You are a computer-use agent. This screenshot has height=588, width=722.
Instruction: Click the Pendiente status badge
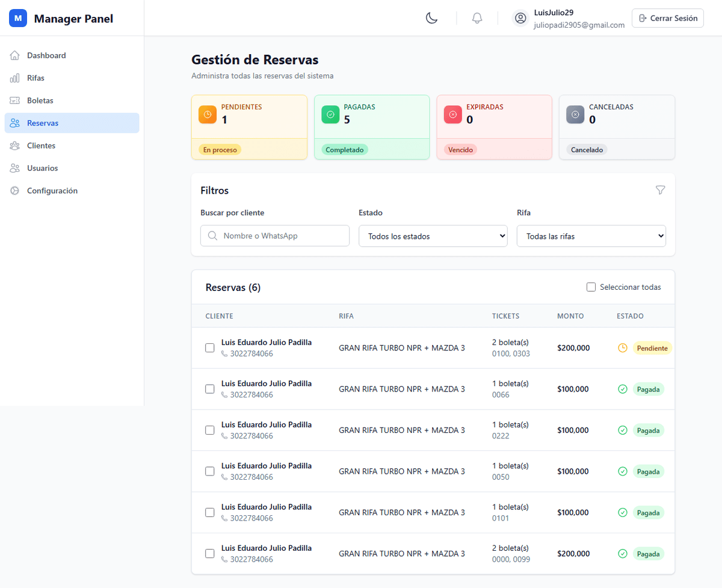[652, 348]
